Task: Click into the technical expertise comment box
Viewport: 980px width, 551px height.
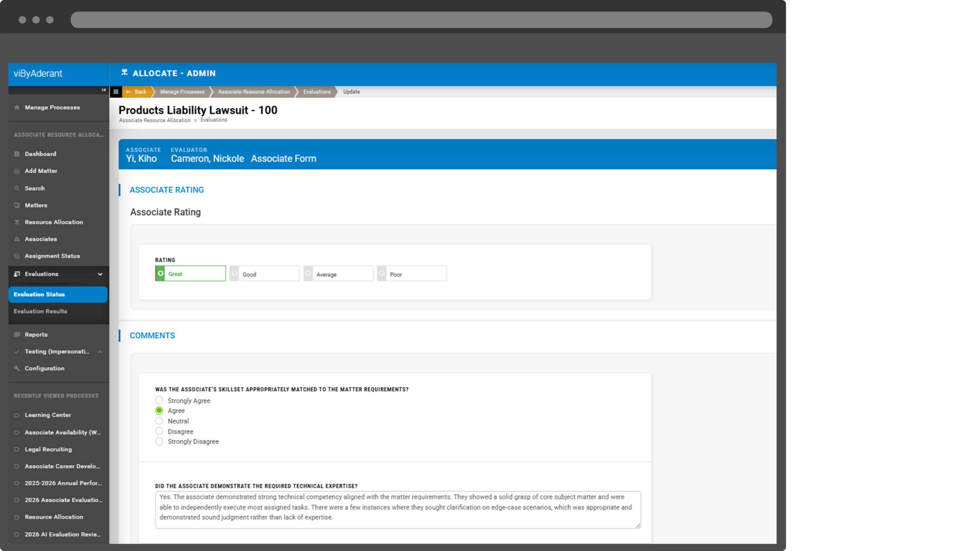Action: [x=397, y=509]
